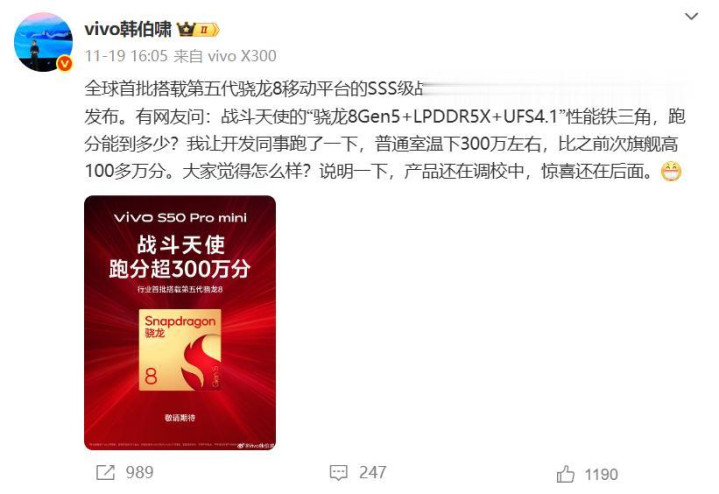
Task: Click the post body text paragraph
Action: coord(384,130)
